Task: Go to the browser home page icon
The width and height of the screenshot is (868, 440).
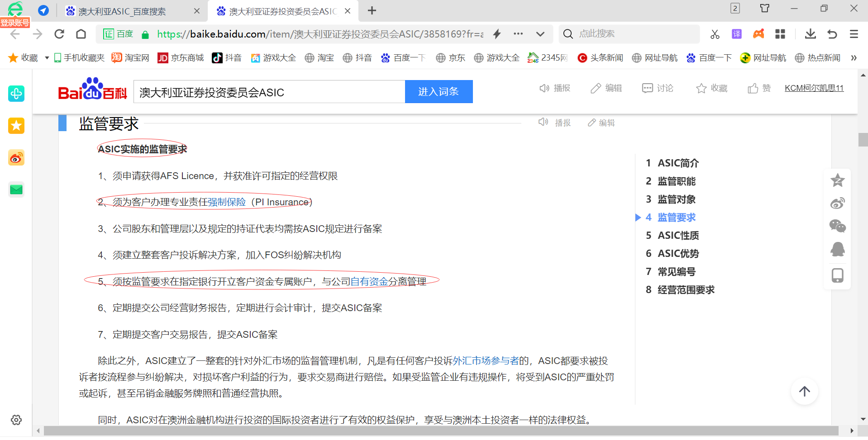Action: point(81,34)
